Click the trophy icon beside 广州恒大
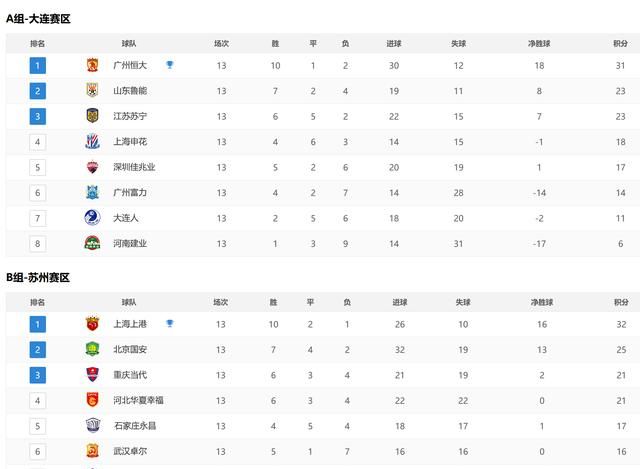The image size is (640, 469). point(170,64)
